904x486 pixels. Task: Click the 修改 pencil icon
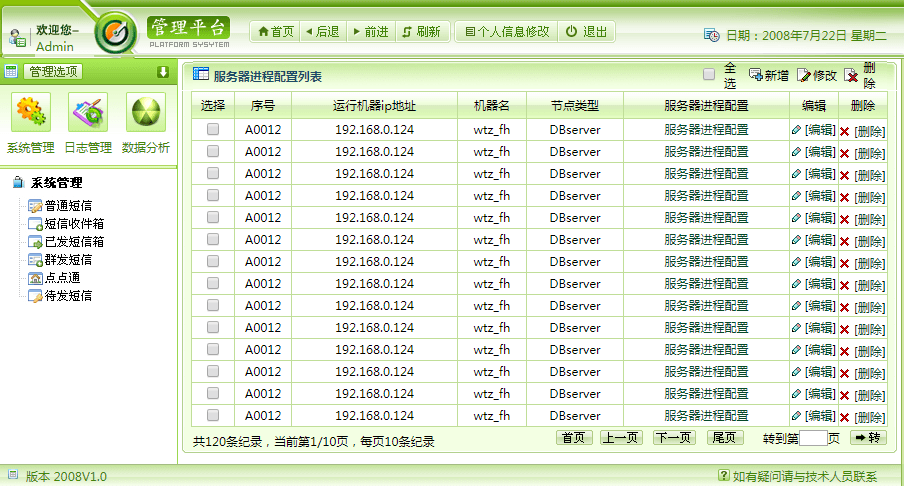804,75
